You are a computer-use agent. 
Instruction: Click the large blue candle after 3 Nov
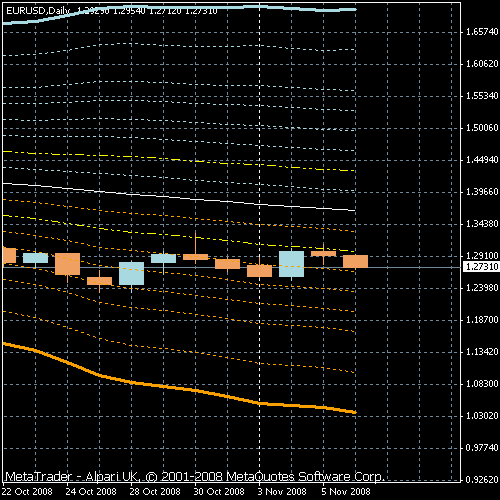[291, 264]
